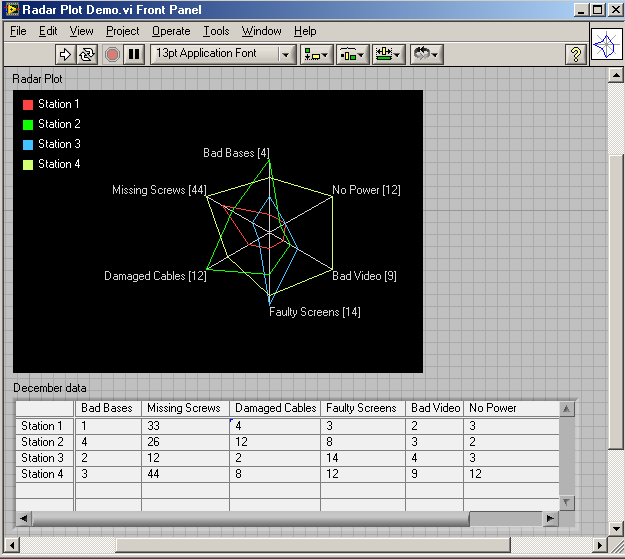The image size is (625, 559).
Task: Open the Project menu
Action: point(122,31)
